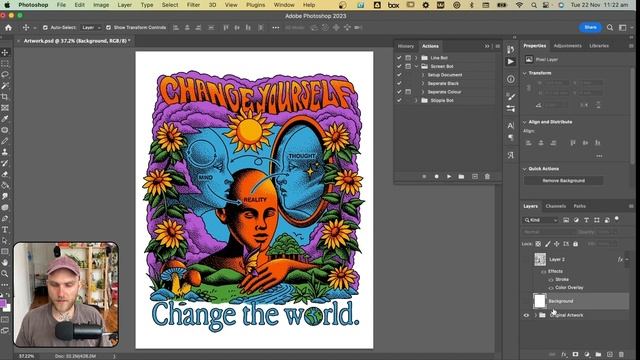Select the Zoom tool in the toolbox
640x360 pixels.
[x=5, y=273]
